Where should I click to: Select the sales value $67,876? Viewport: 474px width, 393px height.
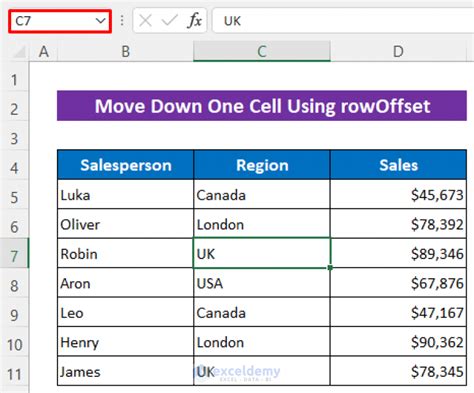(398, 283)
